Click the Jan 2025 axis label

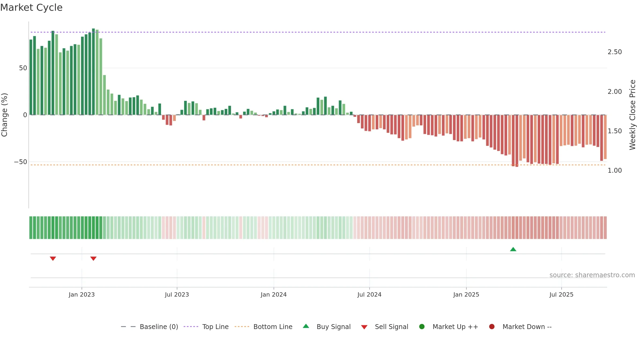click(466, 295)
